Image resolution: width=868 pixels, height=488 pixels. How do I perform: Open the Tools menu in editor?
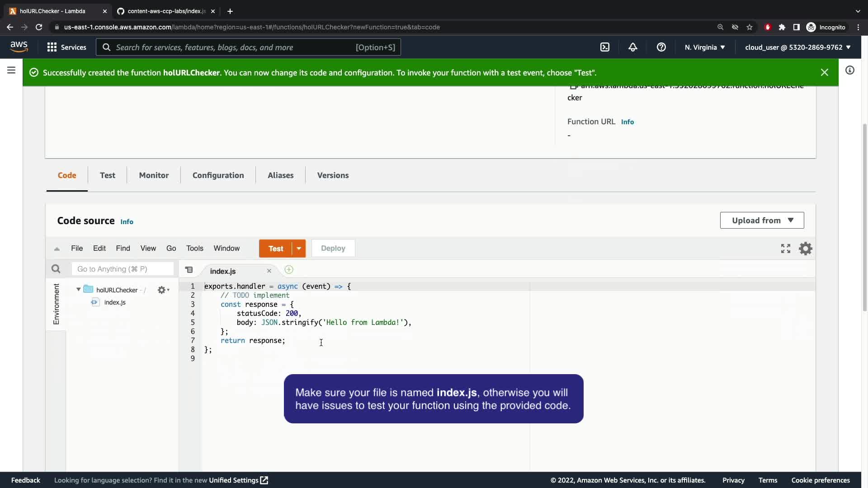[x=194, y=249]
